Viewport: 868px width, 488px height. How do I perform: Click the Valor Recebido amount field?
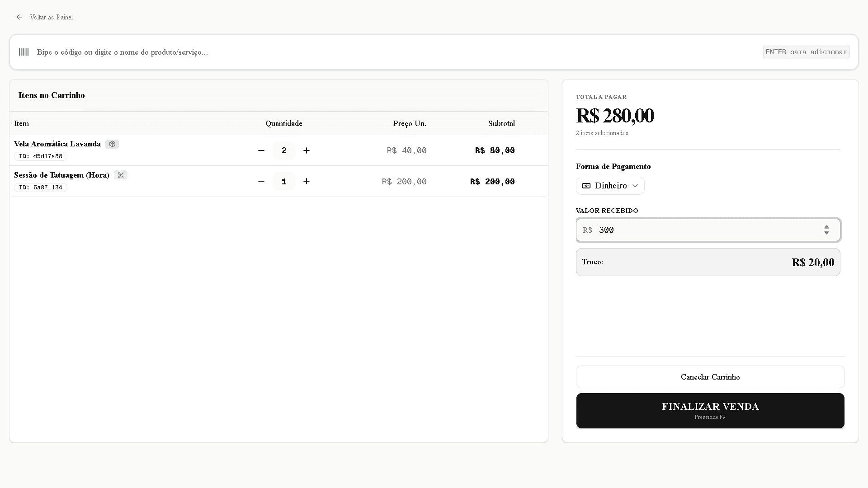tap(705, 230)
